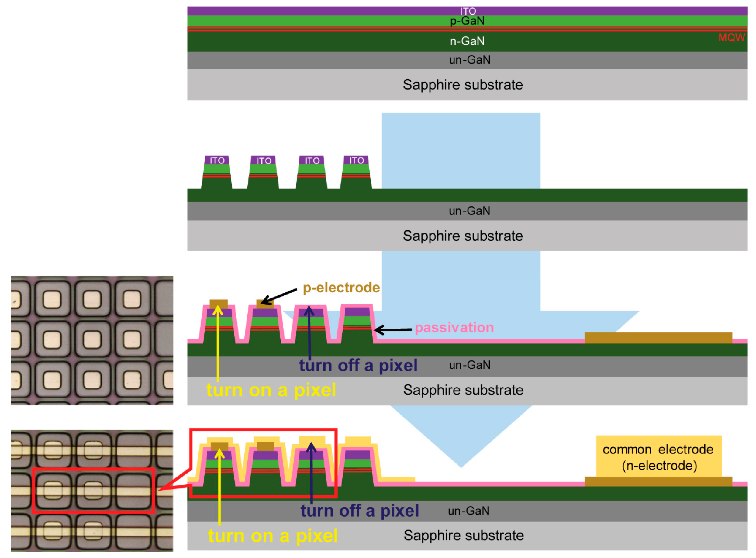Click 'turn off a pixel' text in bottom diagram

click(x=360, y=511)
